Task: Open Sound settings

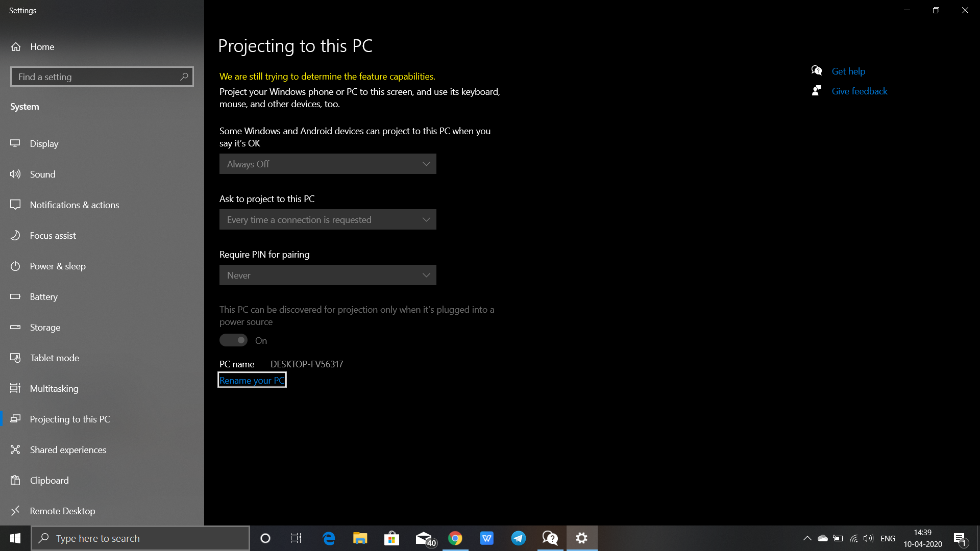Action: tap(42, 173)
